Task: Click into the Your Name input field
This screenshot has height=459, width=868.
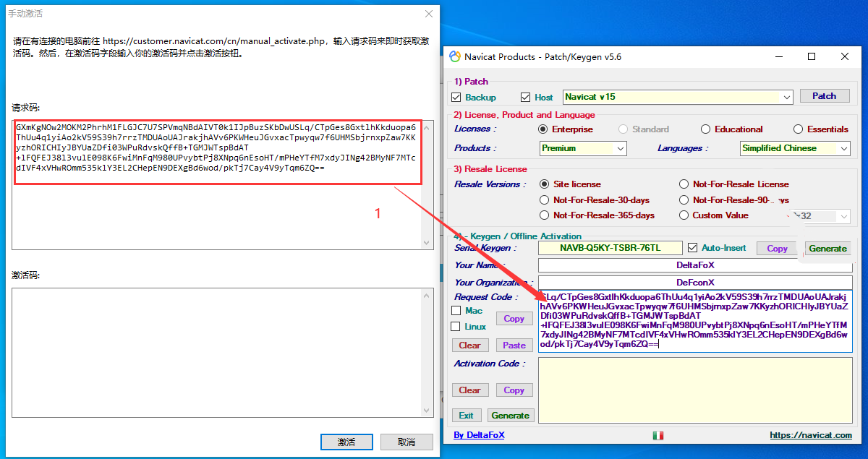Action: 694,265
